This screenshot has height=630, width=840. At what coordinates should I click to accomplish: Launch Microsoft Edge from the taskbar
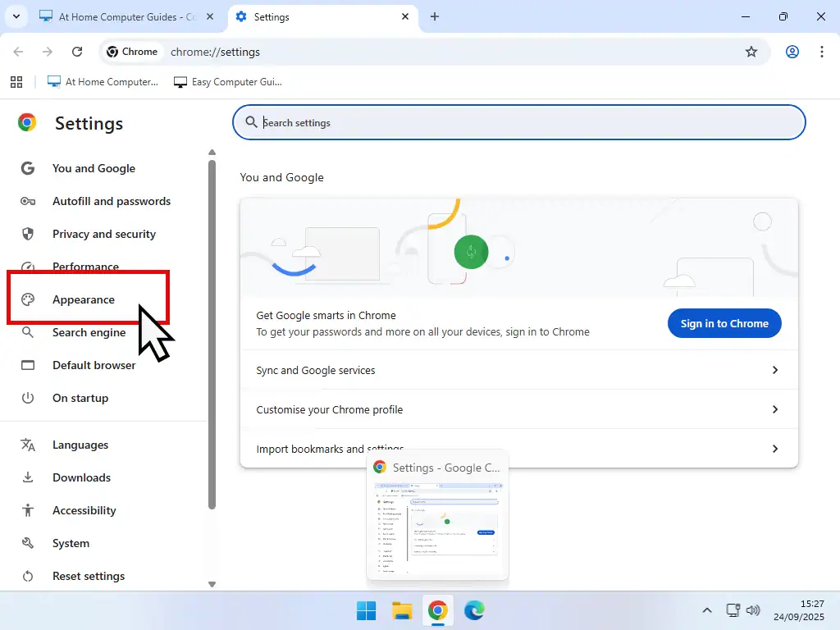pyautogui.click(x=474, y=610)
